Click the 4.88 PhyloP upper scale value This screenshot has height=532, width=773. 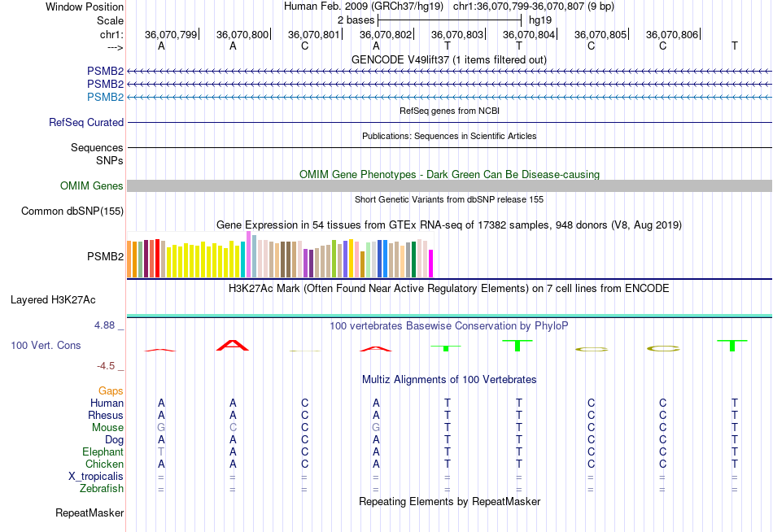click(x=104, y=325)
